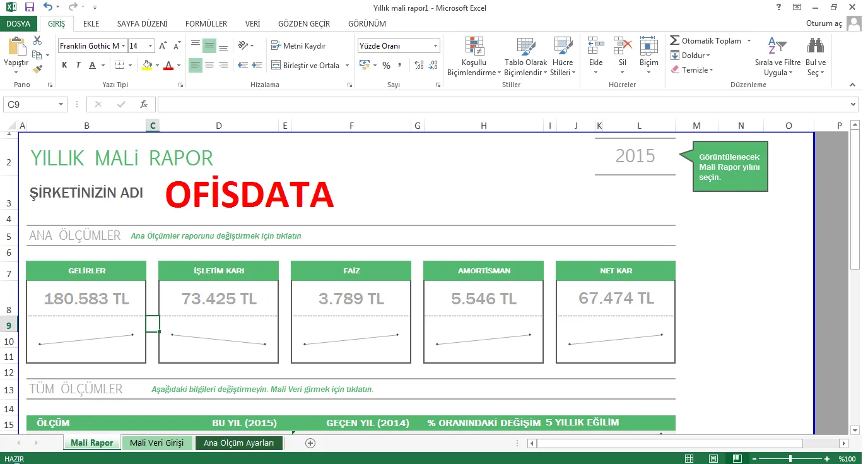Click Otomatik Toplam AutoSum icon
This screenshot has height=464, width=868.
[675, 40]
